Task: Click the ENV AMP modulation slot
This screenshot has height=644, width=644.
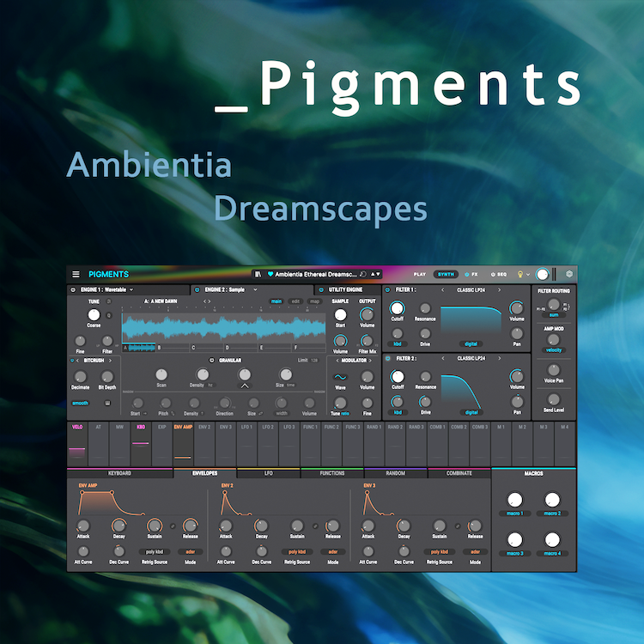Action: click(x=183, y=444)
